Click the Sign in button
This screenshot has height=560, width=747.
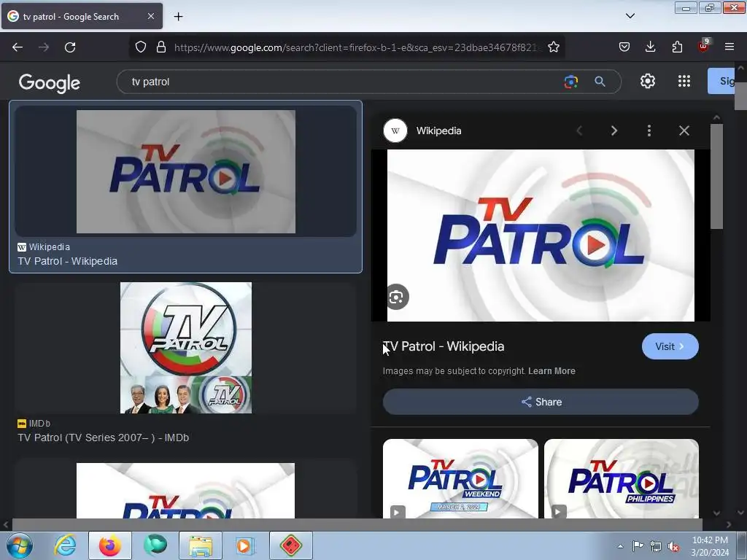pyautogui.click(x=721, y=81)
